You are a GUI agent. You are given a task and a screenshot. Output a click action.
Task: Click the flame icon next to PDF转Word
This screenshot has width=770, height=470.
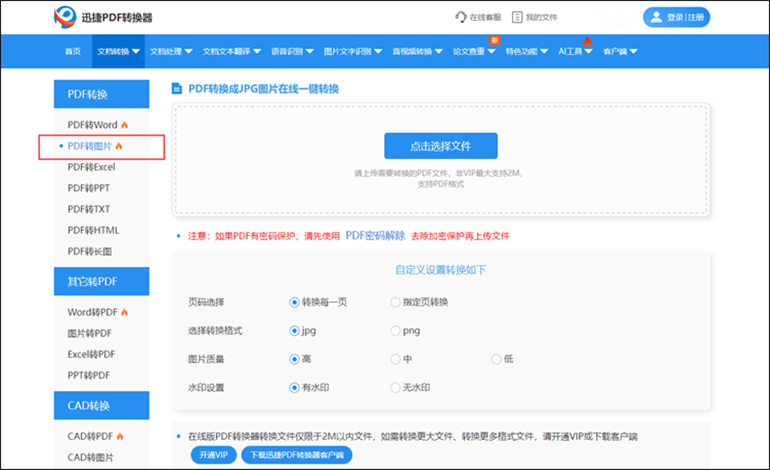(124, 125)
